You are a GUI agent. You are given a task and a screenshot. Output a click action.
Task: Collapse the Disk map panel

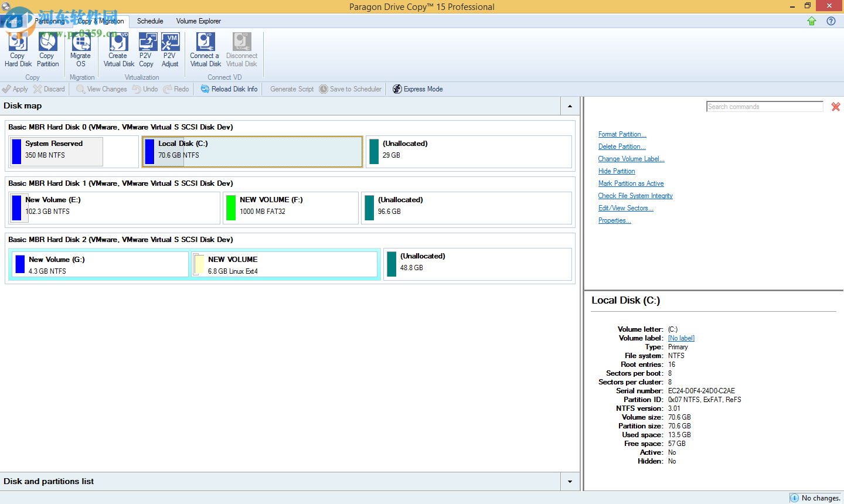click(x=569, y=106)
